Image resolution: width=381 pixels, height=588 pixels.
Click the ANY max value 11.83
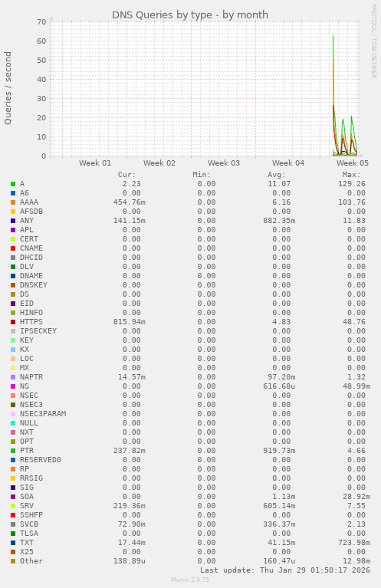354,221
